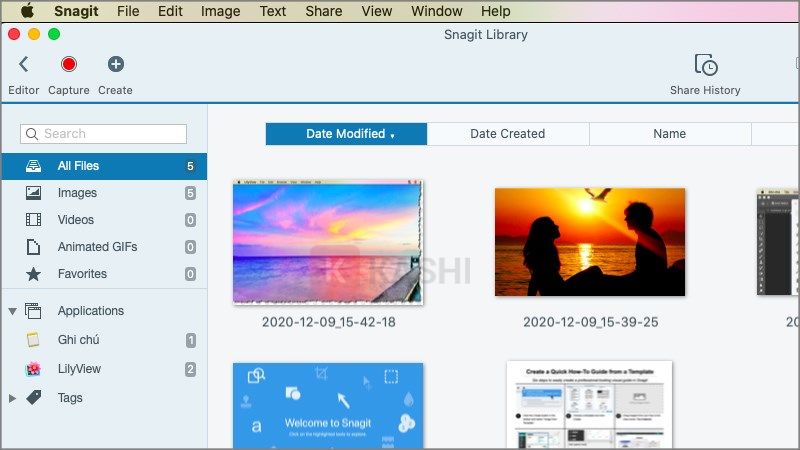Viewport: 800px width, 450px height.
Task: Click the LilyView flower icon
Action: (33, 369)
